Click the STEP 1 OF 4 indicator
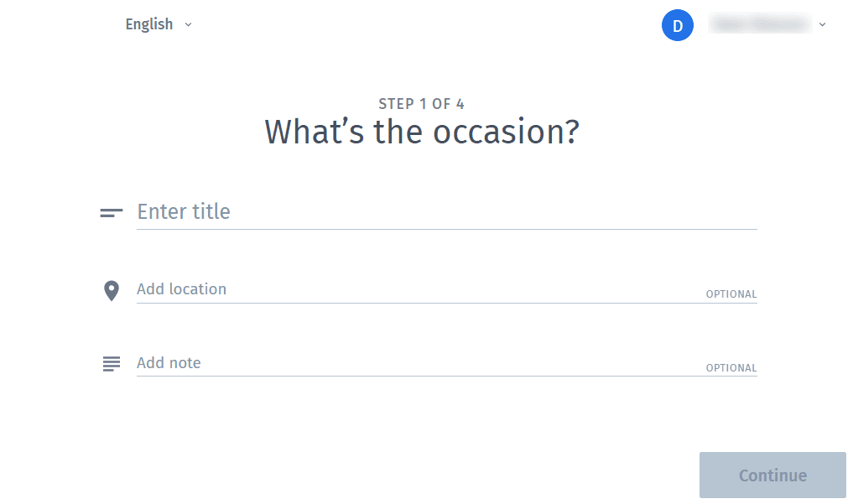The height and width of the screenshot is (504, 853). 422,104
